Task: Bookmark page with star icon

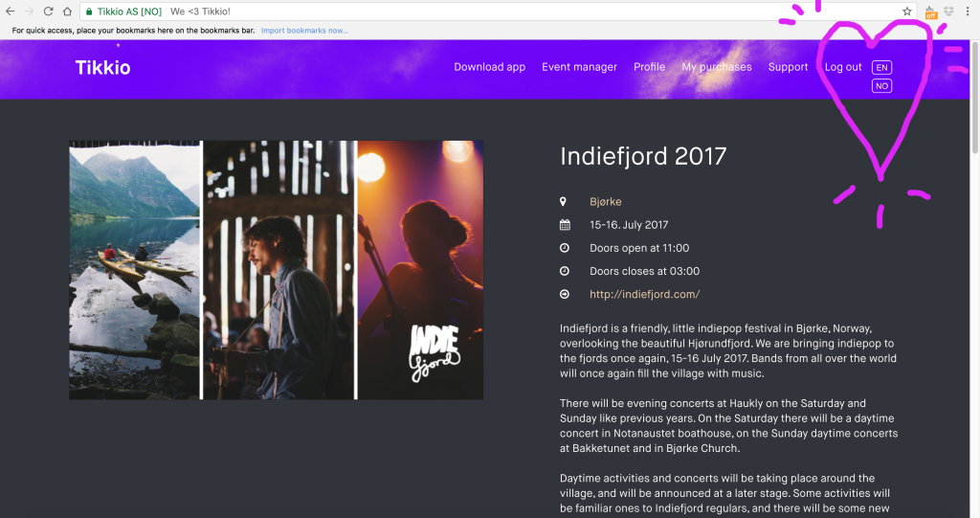Action: click(907, 11)
